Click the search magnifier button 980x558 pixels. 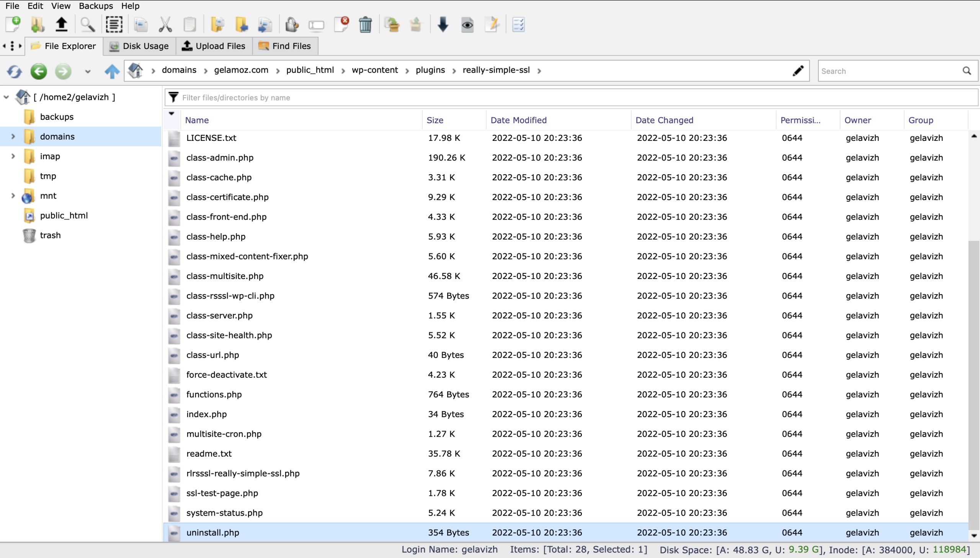967,71
